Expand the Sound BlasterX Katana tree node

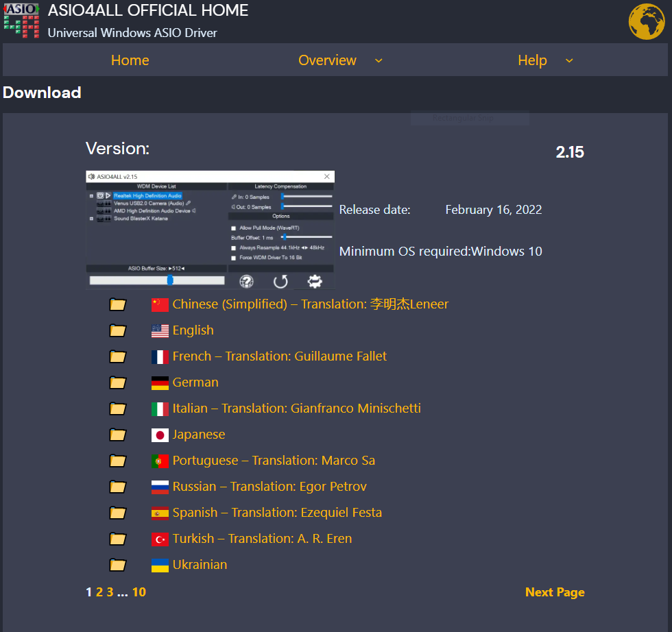[x=91, y=219]
